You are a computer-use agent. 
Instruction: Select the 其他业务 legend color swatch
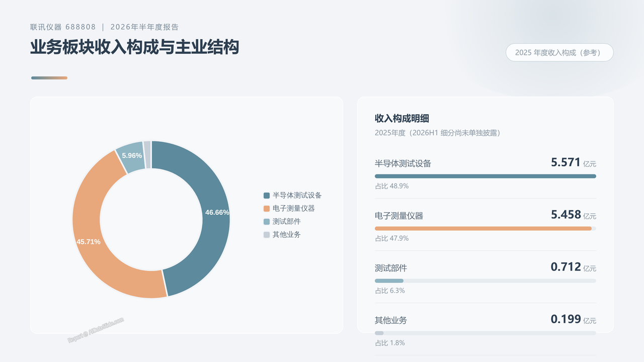267,235
